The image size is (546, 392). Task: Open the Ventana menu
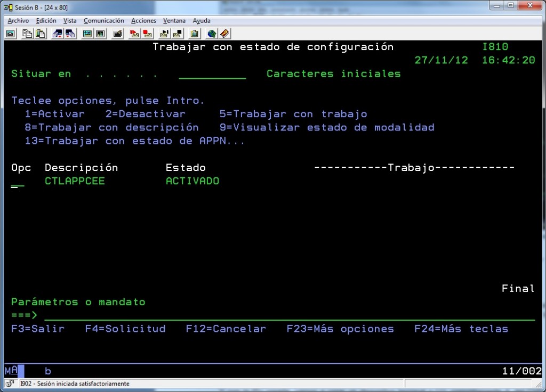click(174, 21)
